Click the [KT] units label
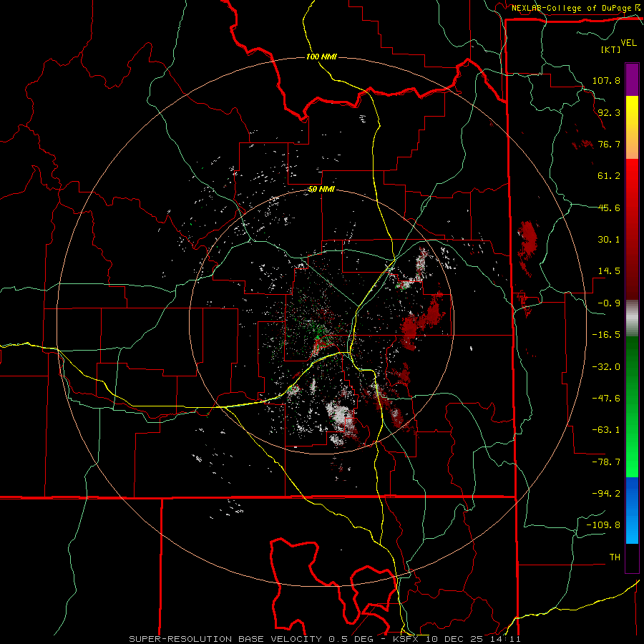The height and width of the screenshot is (644, 644). point(611,49)
